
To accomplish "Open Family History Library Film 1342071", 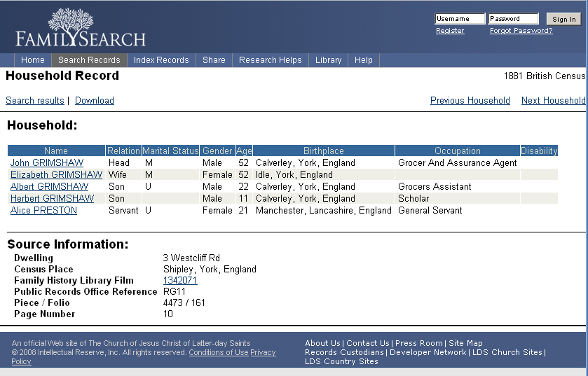I will point(180,281).
